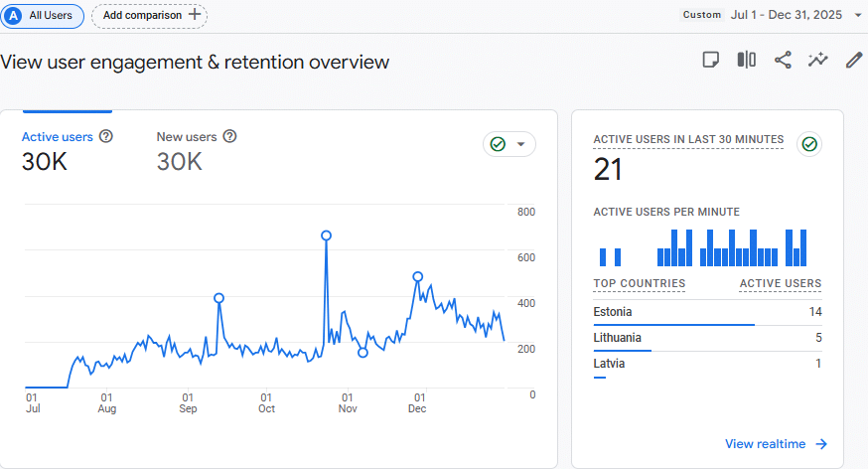868x469 pixels.
Task: Open the date range dropdown arrow
Action: 856,16
